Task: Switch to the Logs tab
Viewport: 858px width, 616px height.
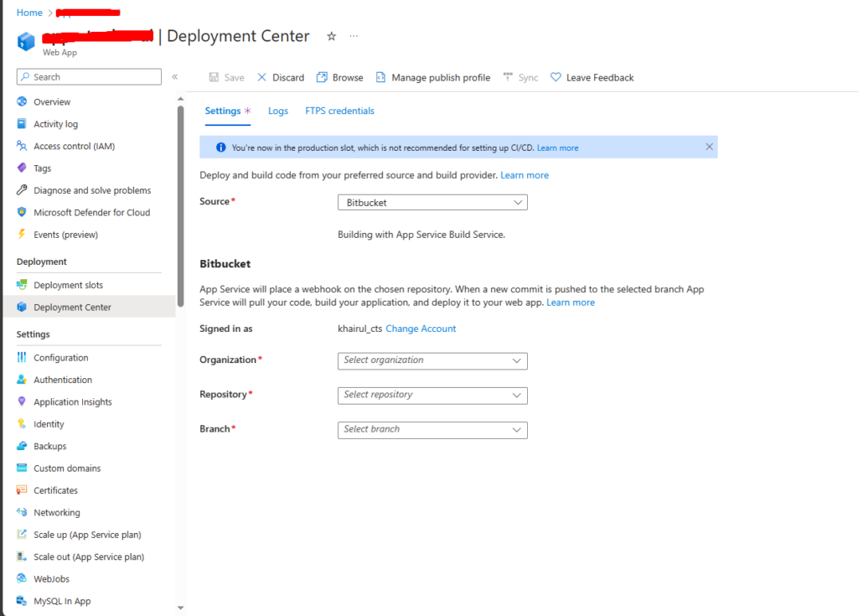Action: (x=277, y=111)
